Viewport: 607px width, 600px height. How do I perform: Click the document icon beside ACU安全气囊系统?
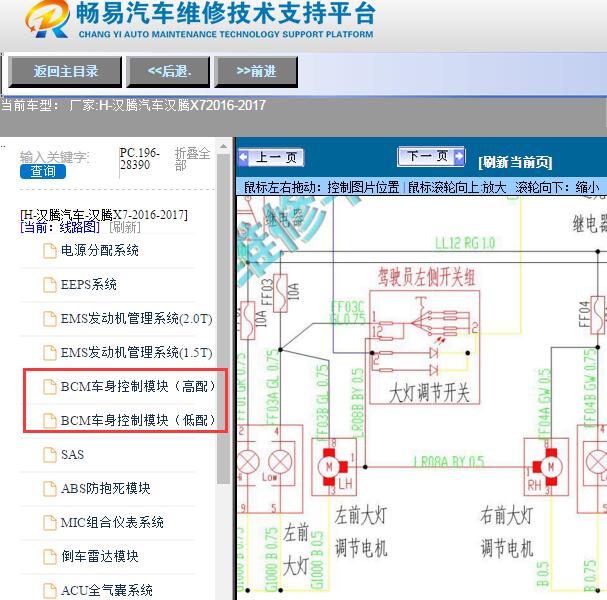click(50, 591)
